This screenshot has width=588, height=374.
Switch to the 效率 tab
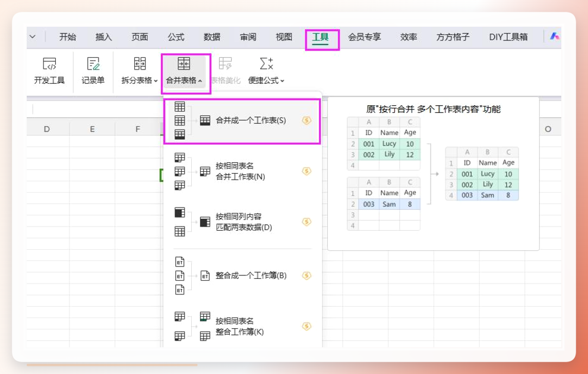(x=409, y=37)
